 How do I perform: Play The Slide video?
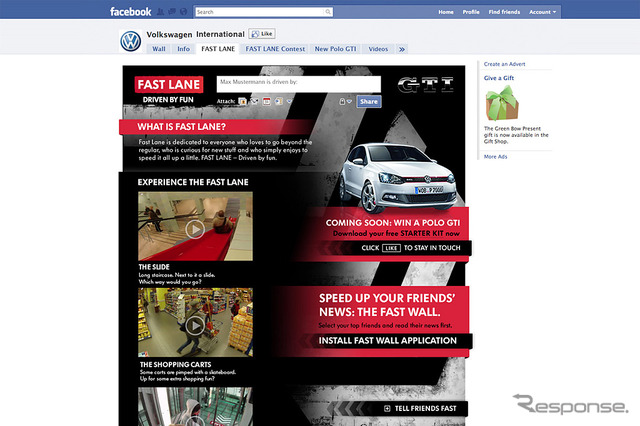click(x=195, y=229)
